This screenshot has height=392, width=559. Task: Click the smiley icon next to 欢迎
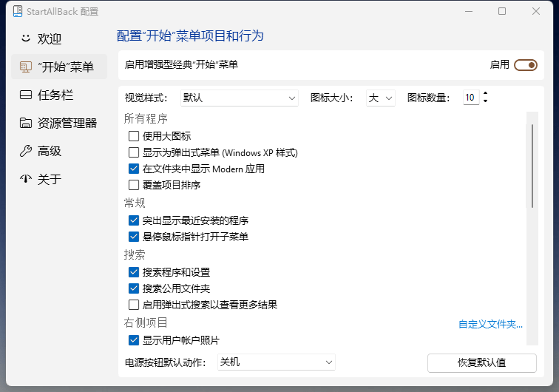pyautogui.click(x=26, y=38)
